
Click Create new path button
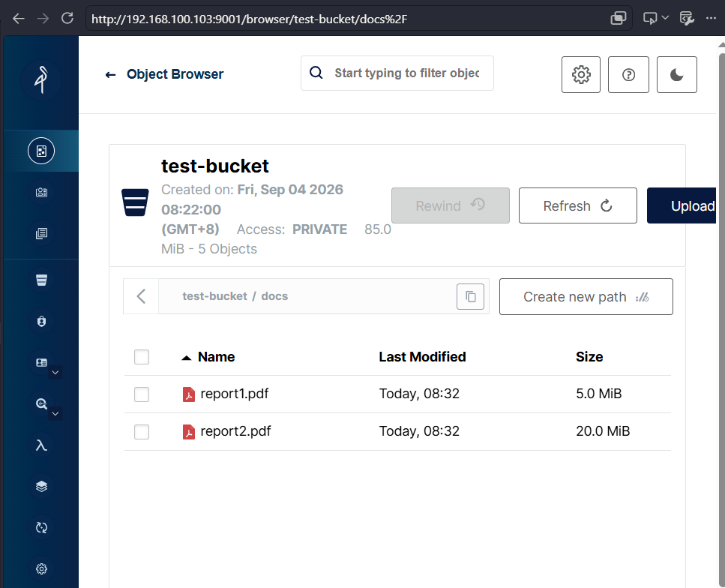tap(586, 296)
